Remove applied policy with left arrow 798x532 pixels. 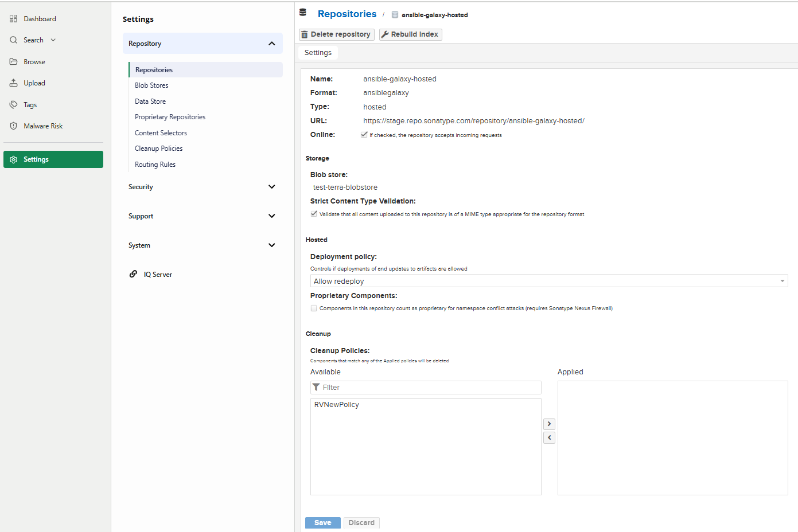point(549,437)
